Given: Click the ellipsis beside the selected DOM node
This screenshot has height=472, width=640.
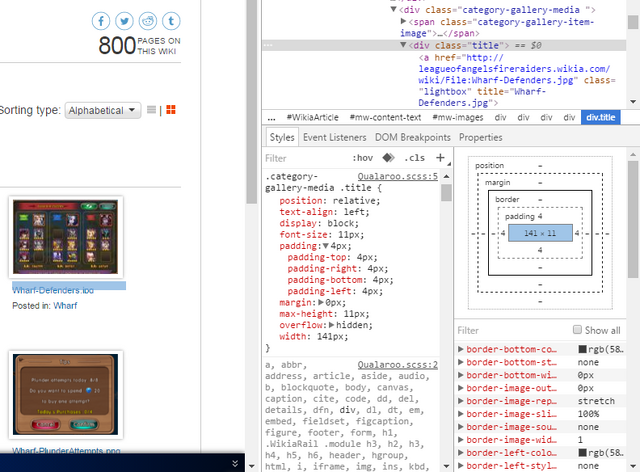Looking at the screenshot, I should [x=268, y=45].
